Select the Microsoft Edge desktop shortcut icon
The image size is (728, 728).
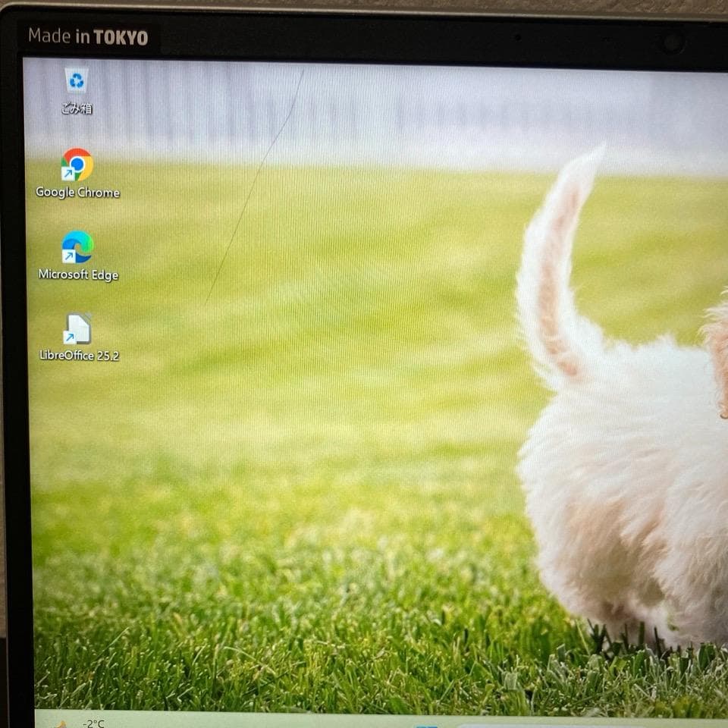[77, 246]
